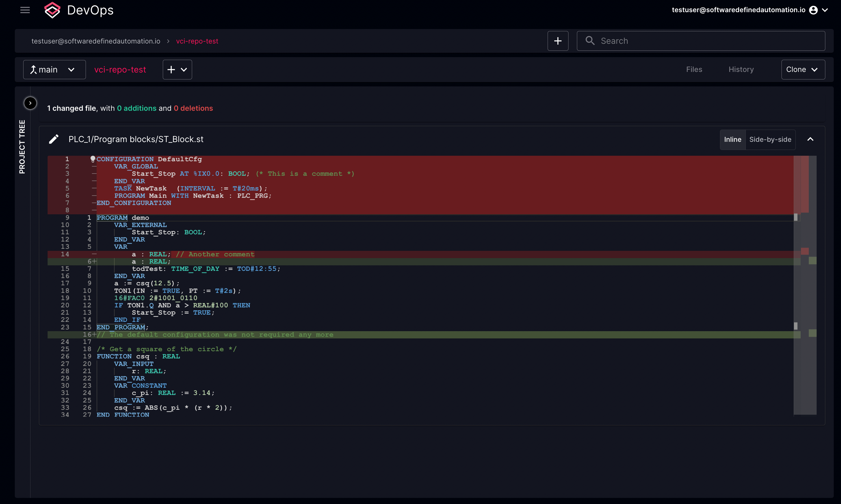The width and height of the screenshot is (841, 504).
Task: Click the testuser breadcrumb link
Action: coord(96,41)
